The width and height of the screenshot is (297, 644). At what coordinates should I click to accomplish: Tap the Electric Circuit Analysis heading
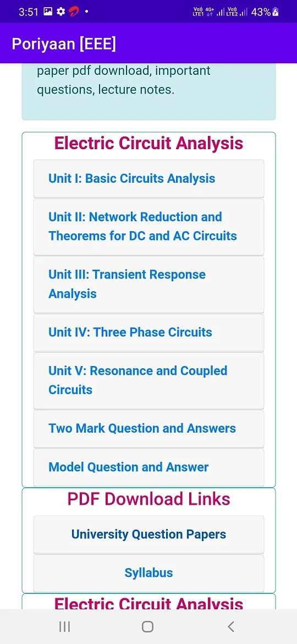coord(148,143)
